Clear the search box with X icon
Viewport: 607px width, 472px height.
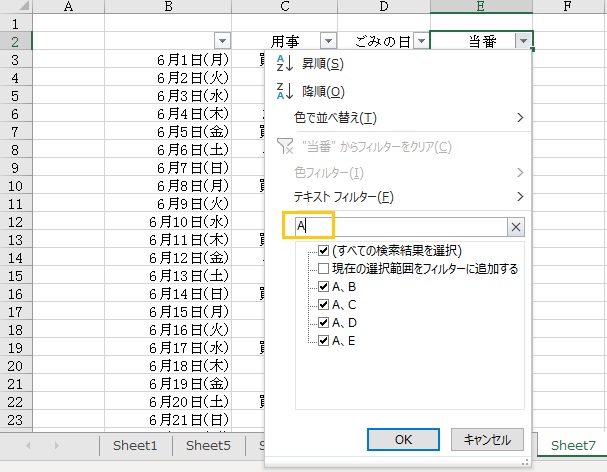click(516, 227)
